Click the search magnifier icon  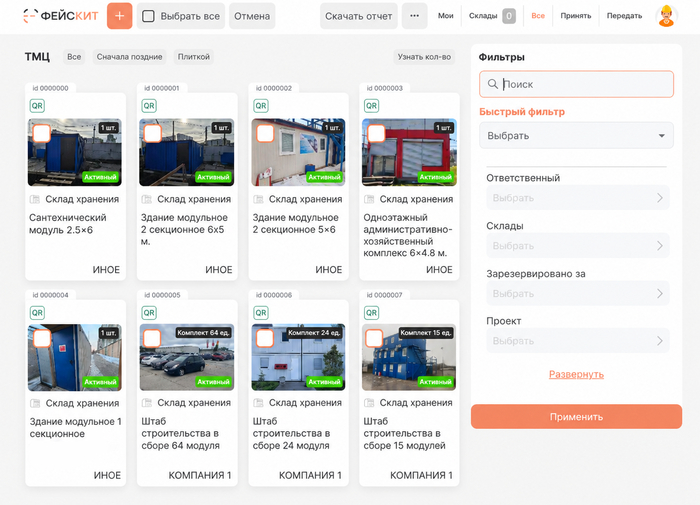point(492,84)
